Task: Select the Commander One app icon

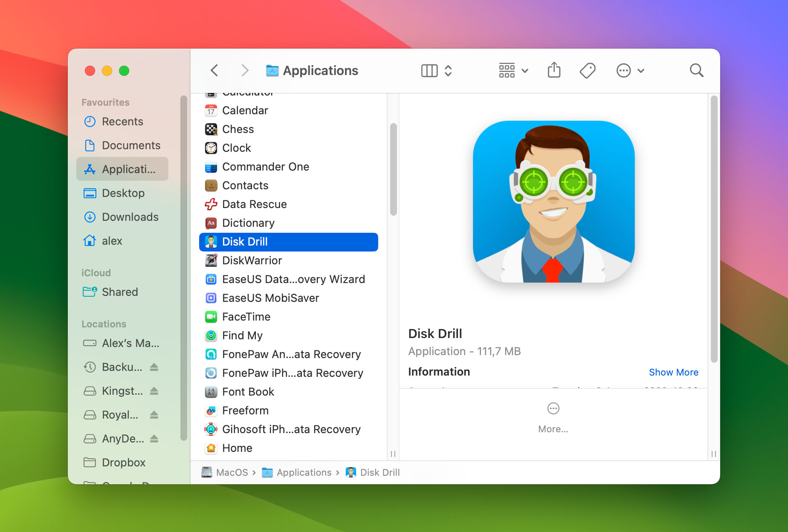Action: [211, 167]
